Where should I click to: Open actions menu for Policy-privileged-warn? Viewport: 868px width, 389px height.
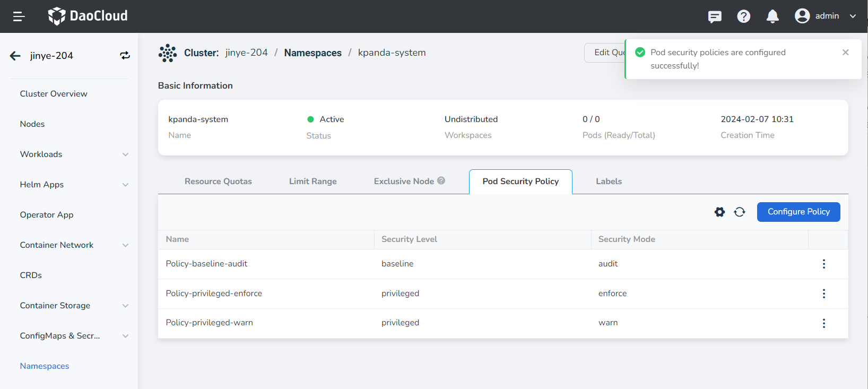point(823,323)
